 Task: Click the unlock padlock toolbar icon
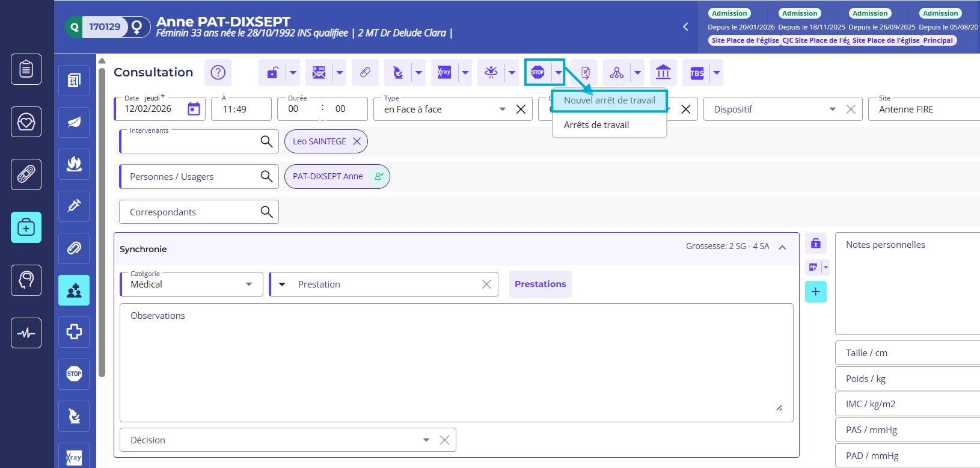coord(272,73)
